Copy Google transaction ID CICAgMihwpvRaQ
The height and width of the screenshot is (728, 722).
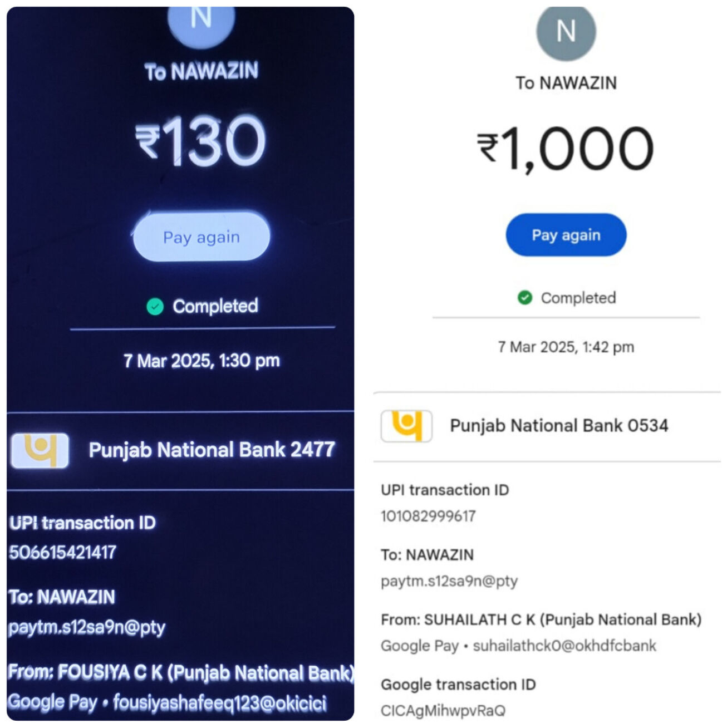pos(443,711)
